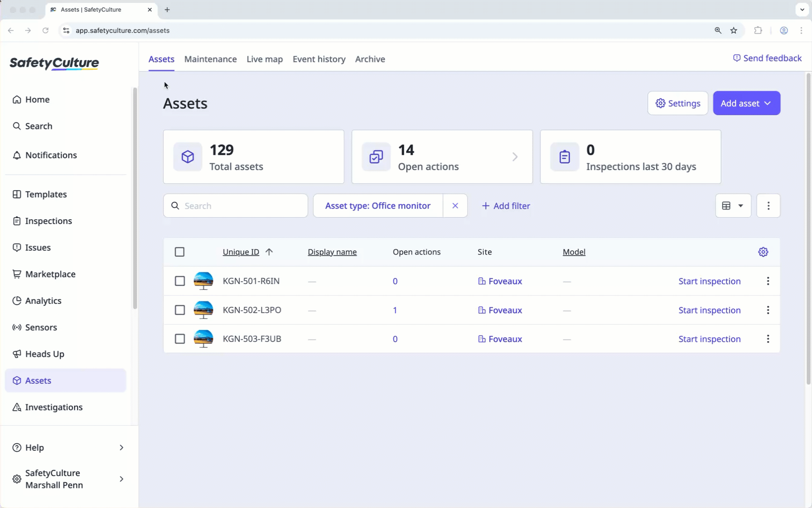This screenshot has width=812, height=508.
Task: Click the browser zoom magnifier icon
Action: [x=718, y=30]
